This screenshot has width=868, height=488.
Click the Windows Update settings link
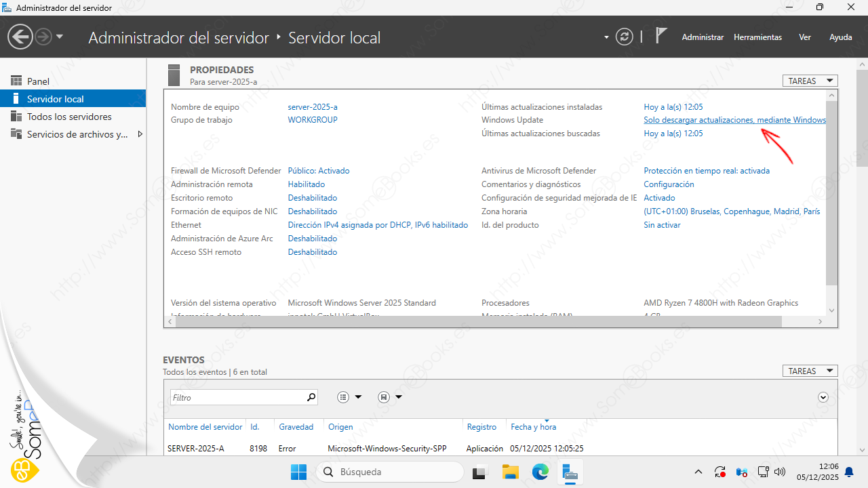click(x=734, y=120)
